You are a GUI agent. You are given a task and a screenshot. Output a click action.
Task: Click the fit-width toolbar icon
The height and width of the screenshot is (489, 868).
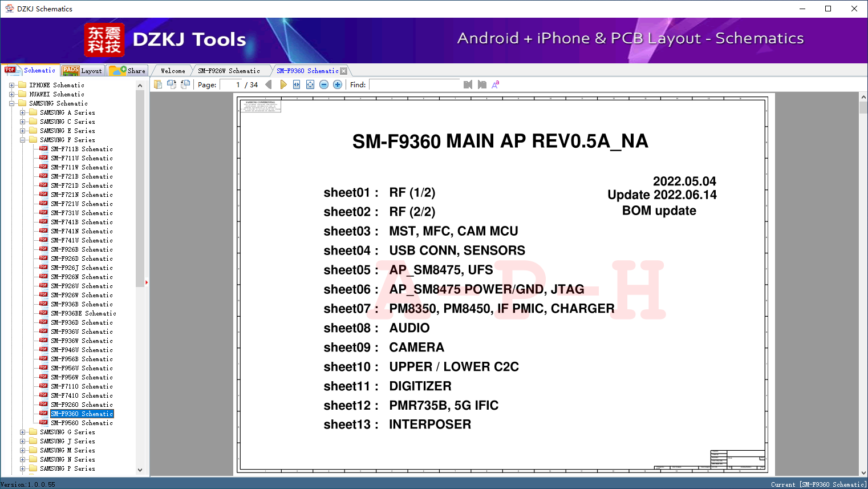coord(297,84)
